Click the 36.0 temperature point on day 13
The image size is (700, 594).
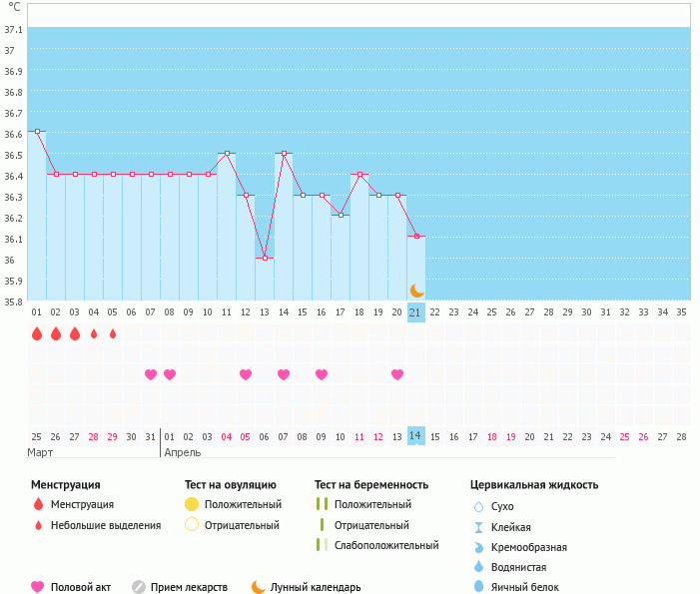[265, 258]
